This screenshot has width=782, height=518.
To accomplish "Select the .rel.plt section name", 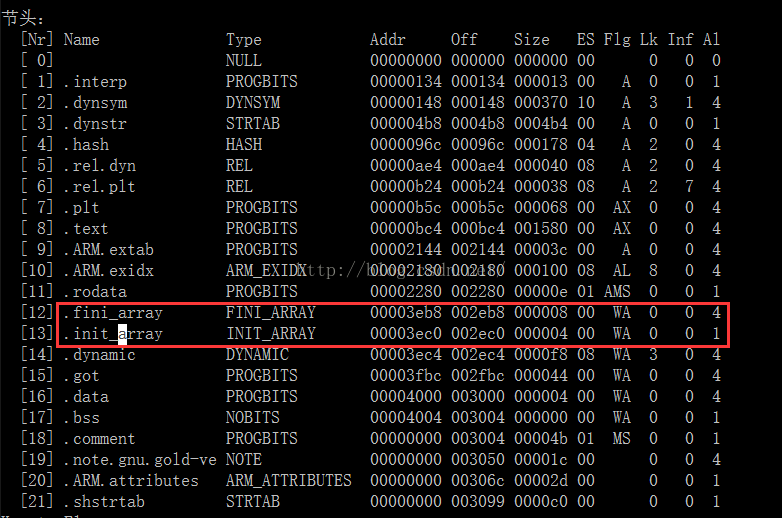I will coord(100,186).
